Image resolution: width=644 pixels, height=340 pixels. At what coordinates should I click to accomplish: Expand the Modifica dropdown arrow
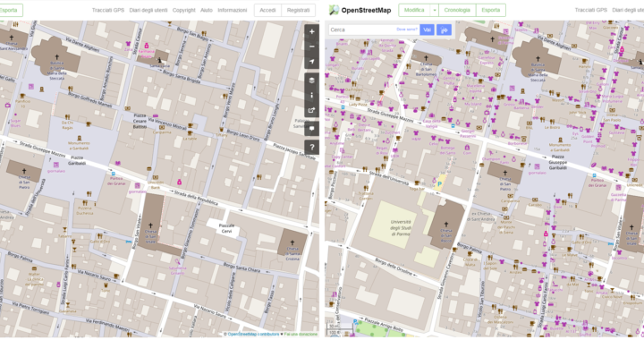coord(434,10)
